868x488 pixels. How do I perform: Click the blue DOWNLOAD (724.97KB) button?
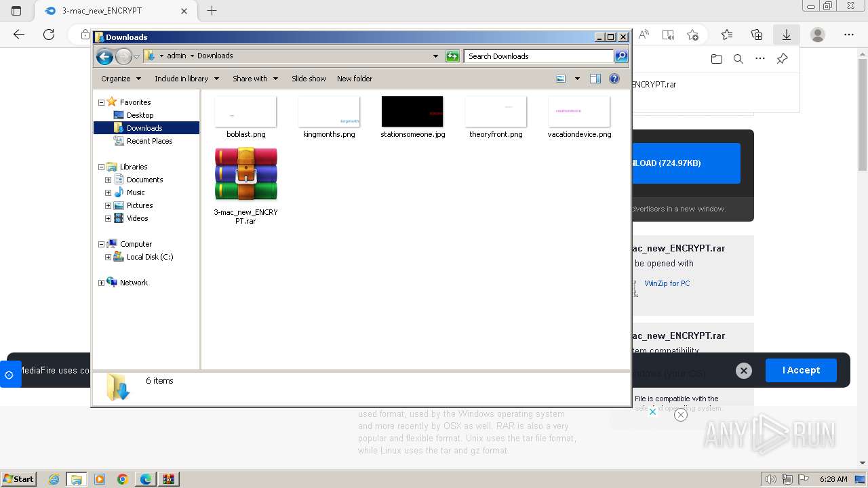click(x=686, y=163)
